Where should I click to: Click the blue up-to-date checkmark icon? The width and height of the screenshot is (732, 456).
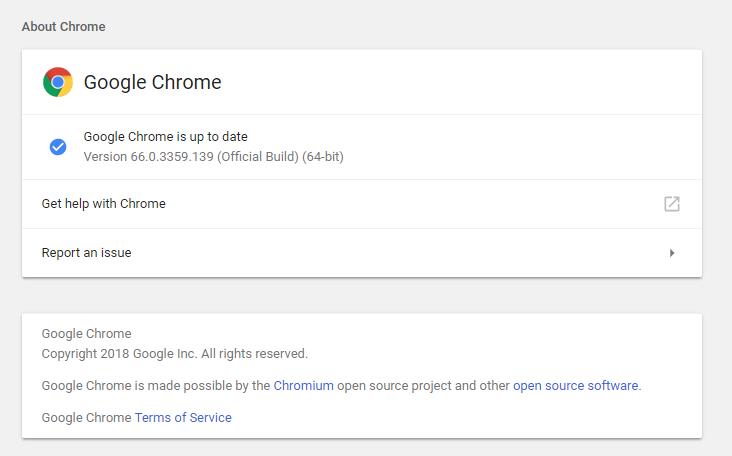click(58, 147)
